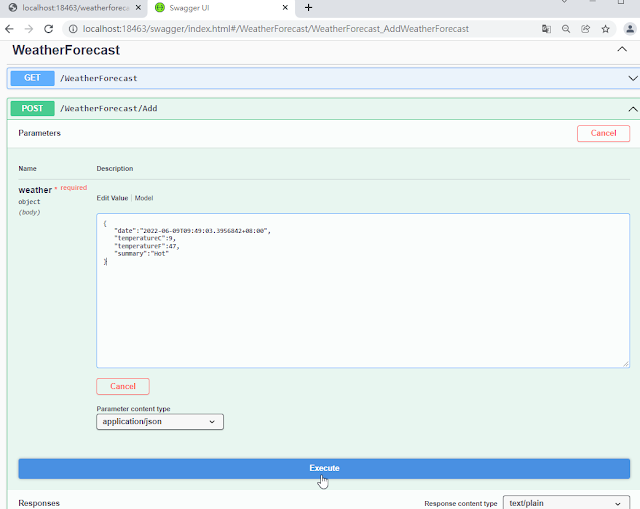This screenshot has width=640, height=509.
Task: Click inside the weather JSON body textarea
Action: (363, 290)
